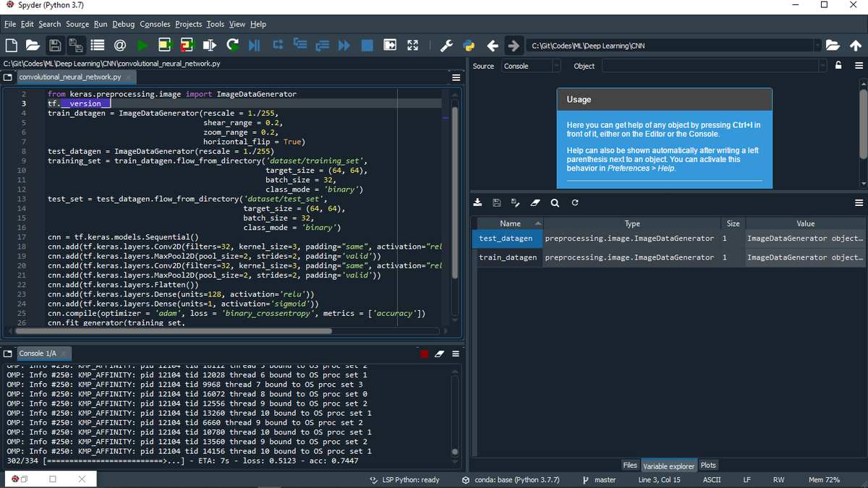Viewport: 868px width, 488px height.
Task: Save the current file
Action: (x=55, y=45)
